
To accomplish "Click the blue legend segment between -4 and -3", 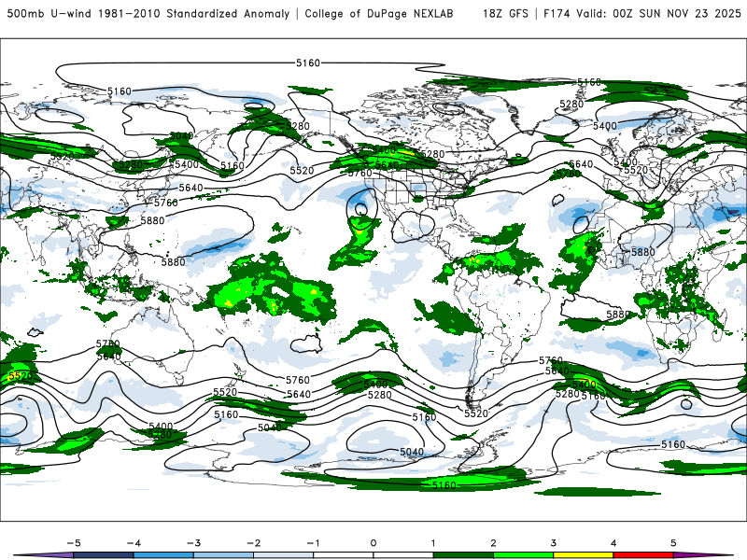I will [x=163, y=555].
